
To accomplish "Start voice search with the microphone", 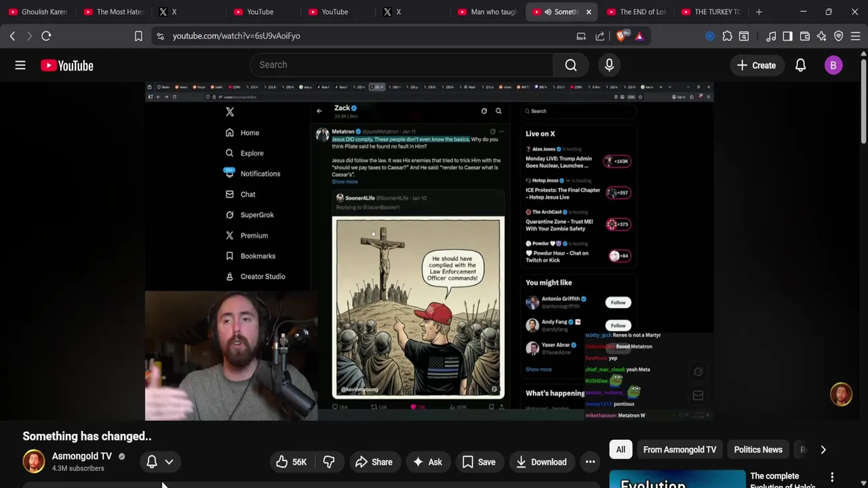I will [x=609, y=65].
